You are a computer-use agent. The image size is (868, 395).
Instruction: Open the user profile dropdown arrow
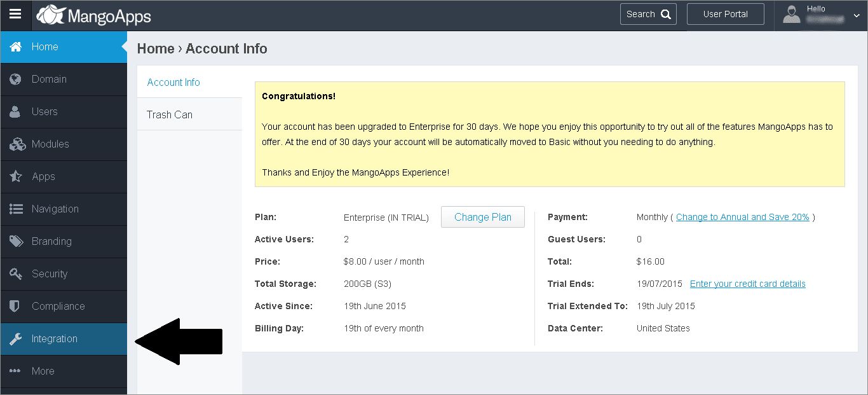click(856, 16)
